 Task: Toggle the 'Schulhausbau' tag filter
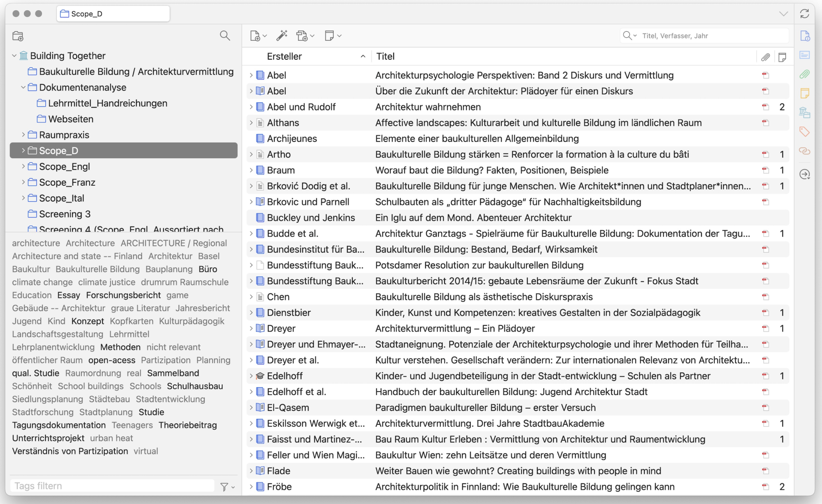tap(195, 386)
